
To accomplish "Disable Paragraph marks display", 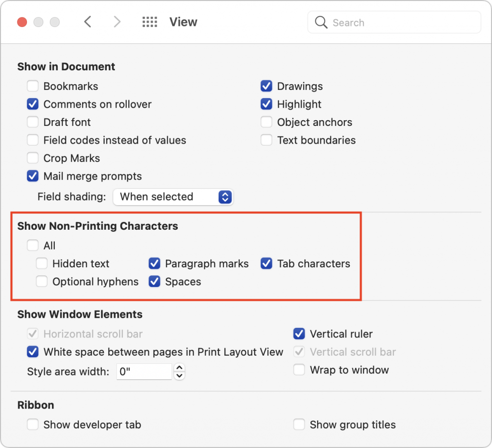I will (154, 263).
